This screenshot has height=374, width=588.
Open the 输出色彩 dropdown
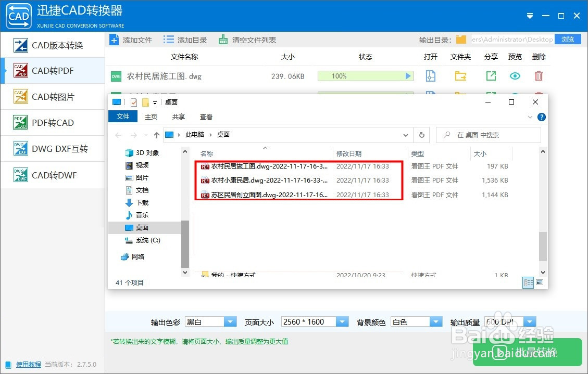pyautogui.click(x=230, y=321)
